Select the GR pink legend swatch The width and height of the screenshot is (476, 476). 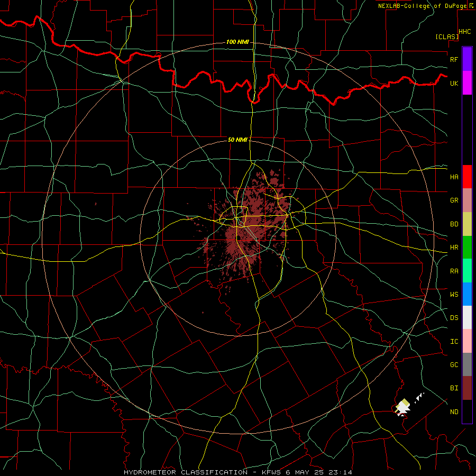pos(467,200)
